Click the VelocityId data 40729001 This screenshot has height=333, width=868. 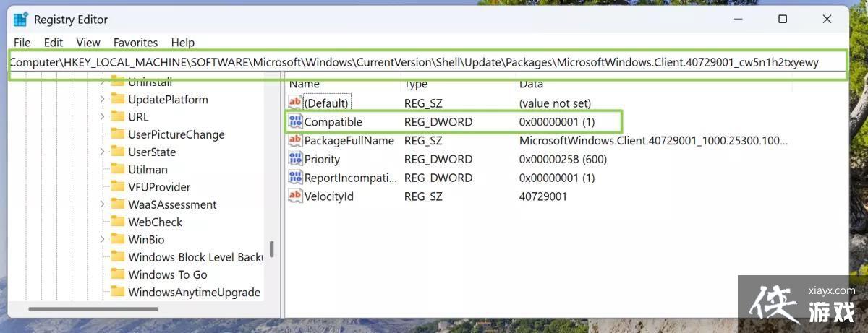(543, 196)
